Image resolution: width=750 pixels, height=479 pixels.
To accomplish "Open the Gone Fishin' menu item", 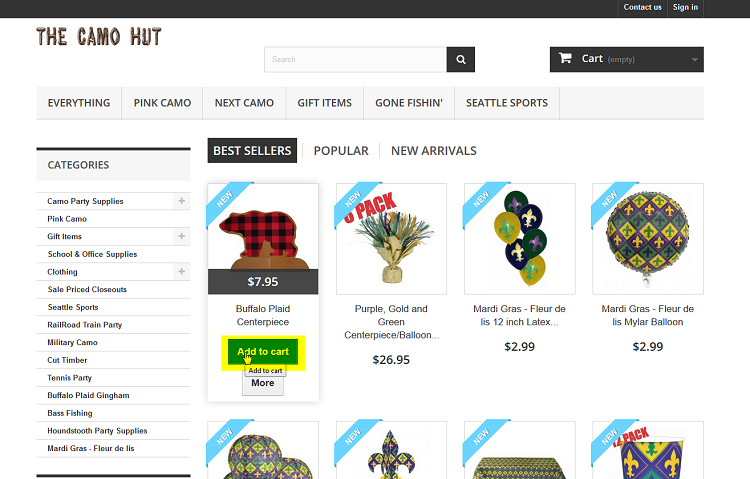I will tap(409, 103).
